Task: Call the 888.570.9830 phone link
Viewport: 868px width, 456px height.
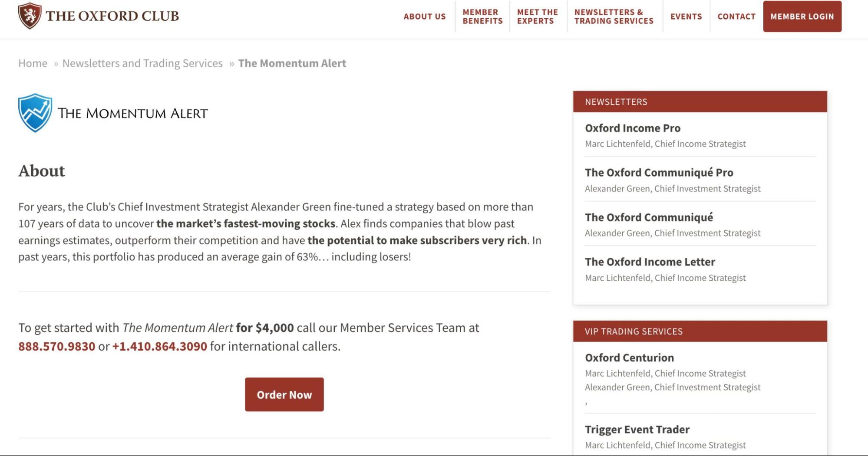Action: pyautogui.click(x=56, y=346)
